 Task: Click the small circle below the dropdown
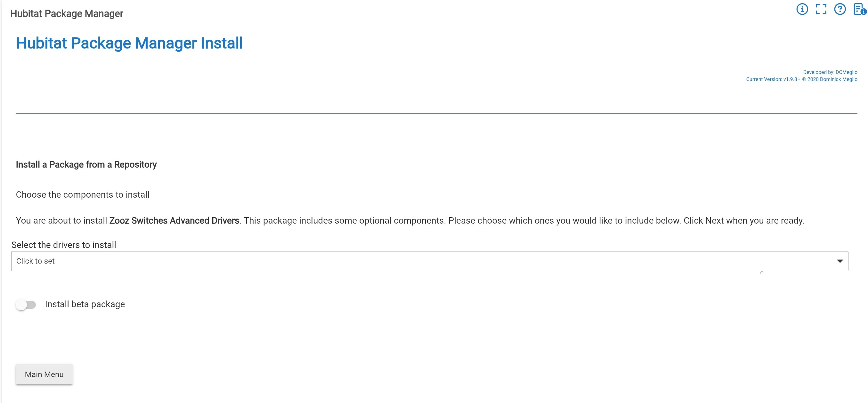(x=761, y=273)
